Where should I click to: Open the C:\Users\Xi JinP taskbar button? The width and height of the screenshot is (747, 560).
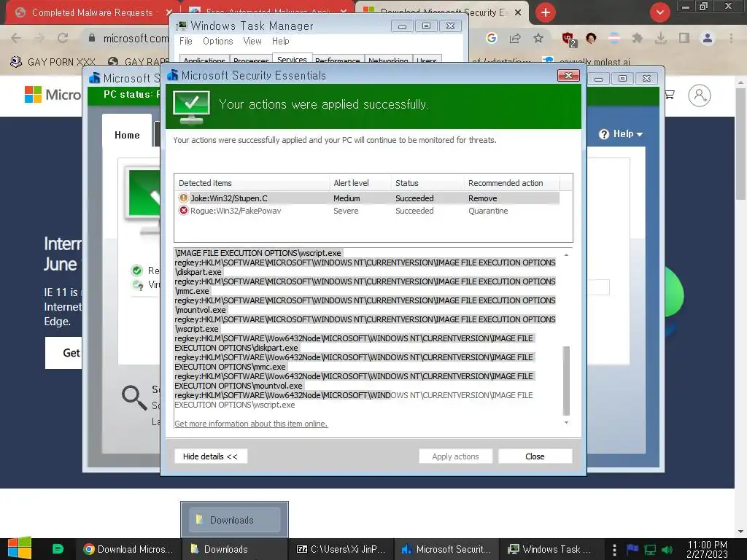(x=341, y=549)
